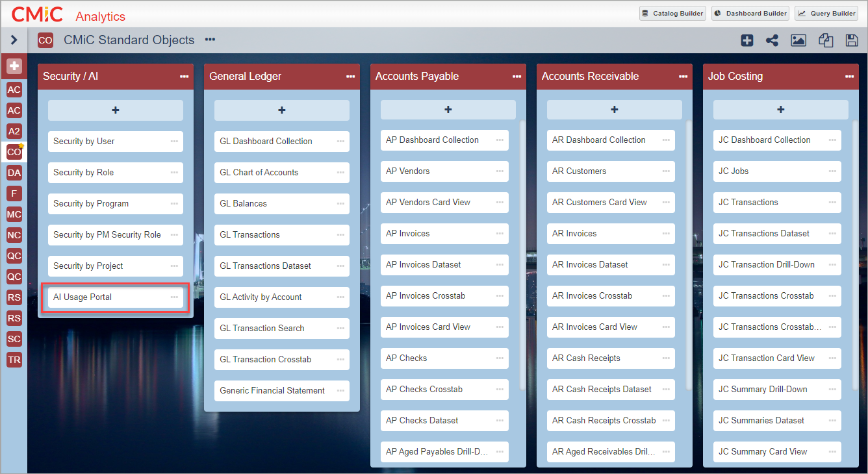Open AP Checks Dataset card
The width and height of the screenshot is (868, 474).
(x=445, y=421)
